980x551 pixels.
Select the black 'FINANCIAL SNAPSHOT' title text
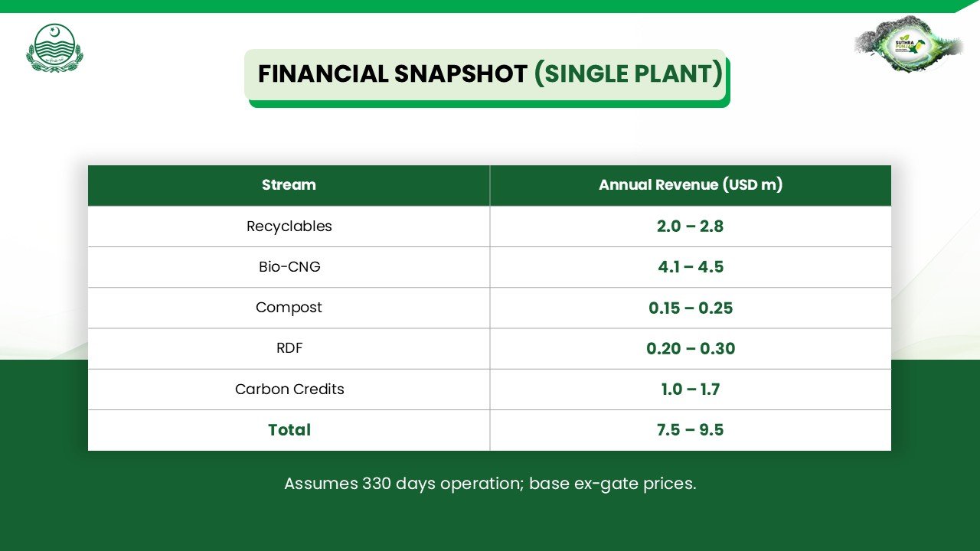(x=392, y=74)
